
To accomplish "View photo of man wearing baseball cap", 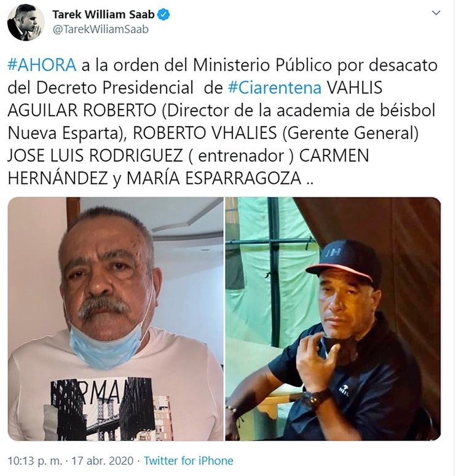I will (x=333, y=319).
